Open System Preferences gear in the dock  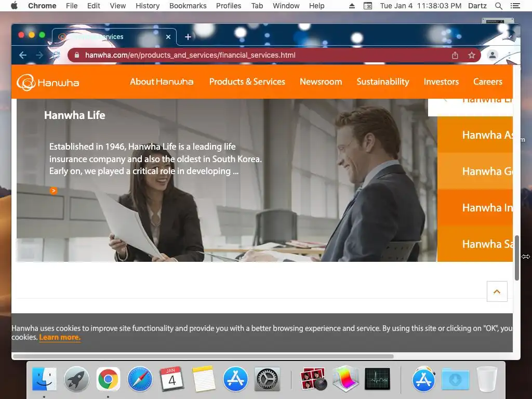[267, 379]
